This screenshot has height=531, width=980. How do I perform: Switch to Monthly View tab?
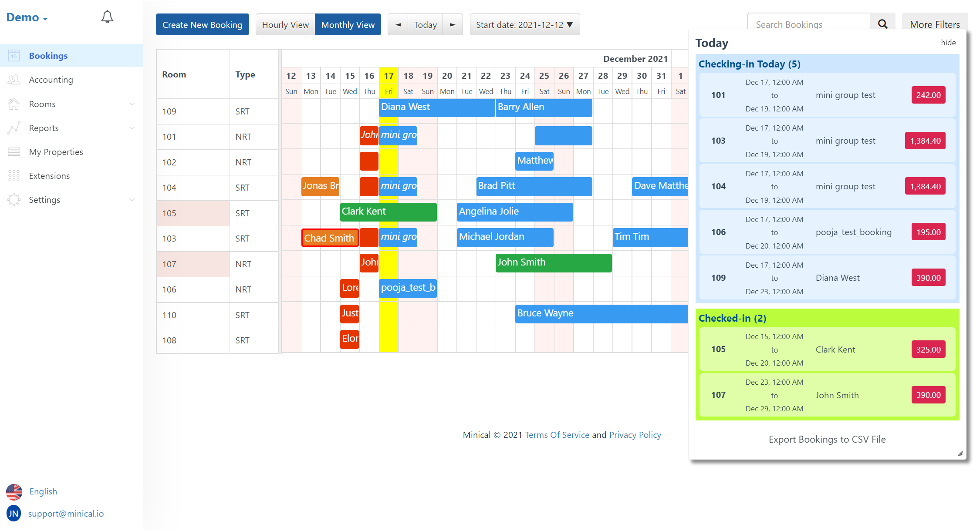pyautogui.click(x=349, y=25)
